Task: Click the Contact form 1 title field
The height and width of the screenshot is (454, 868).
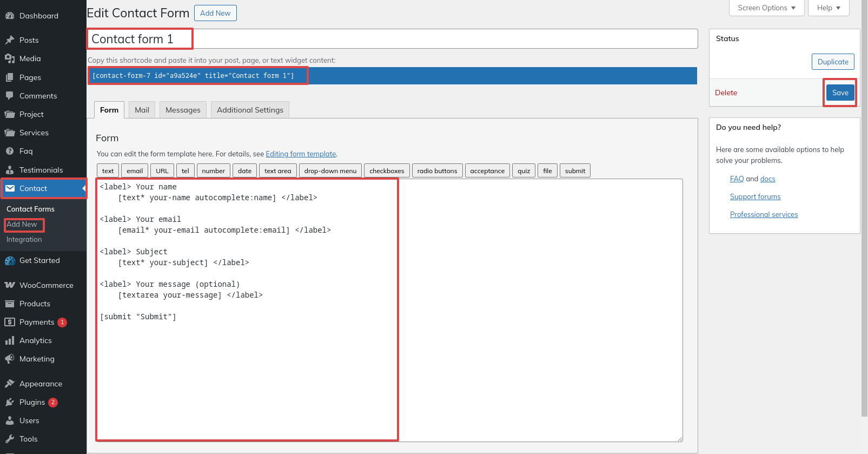Action: click(393, 39)
